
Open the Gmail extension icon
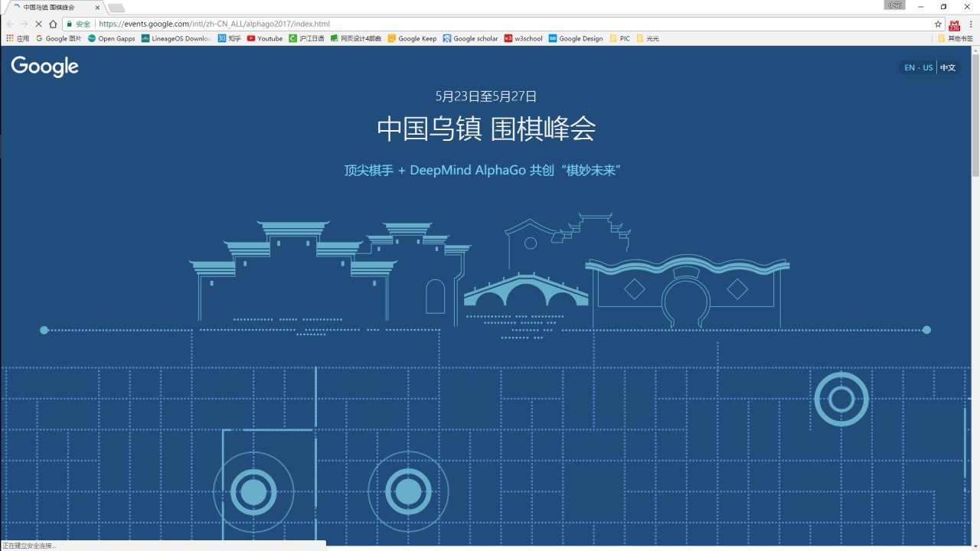point(954,24)
